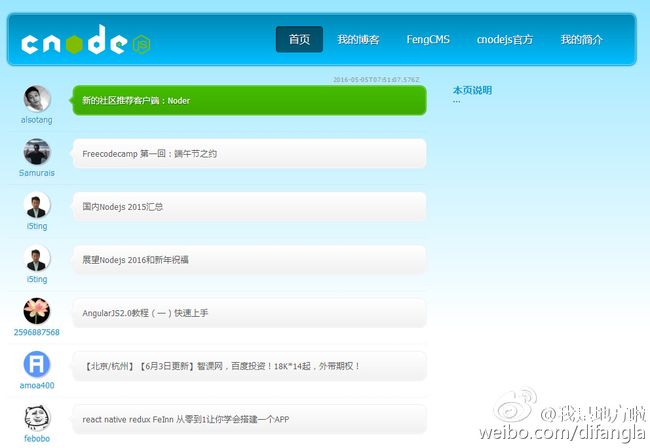Image resolution: width=650 pixels, height=448 pixels.
Task: Open 智课网 百度投资 job post
Action: pos(250,366)
